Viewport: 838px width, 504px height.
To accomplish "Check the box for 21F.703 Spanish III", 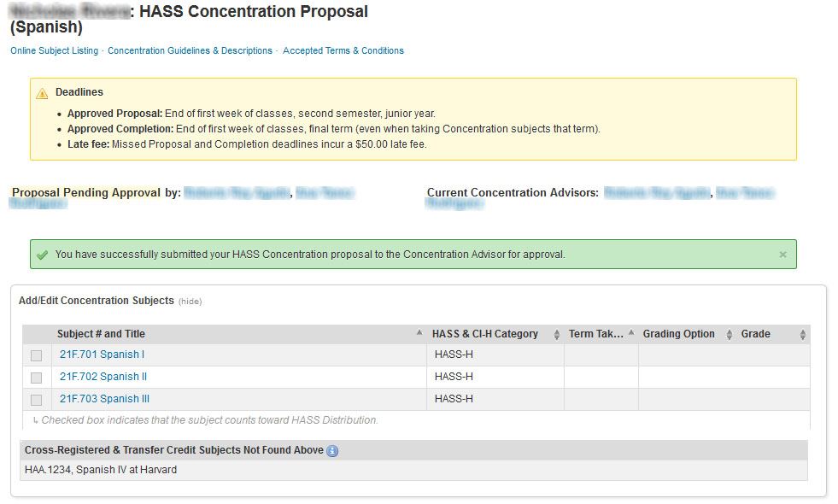I will click(36, 400).
